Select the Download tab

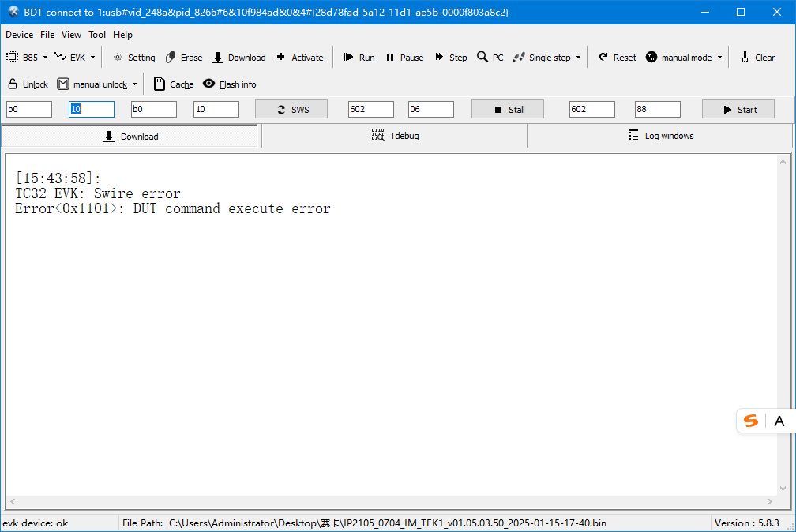pyautogui.click(x=130, y=136)
